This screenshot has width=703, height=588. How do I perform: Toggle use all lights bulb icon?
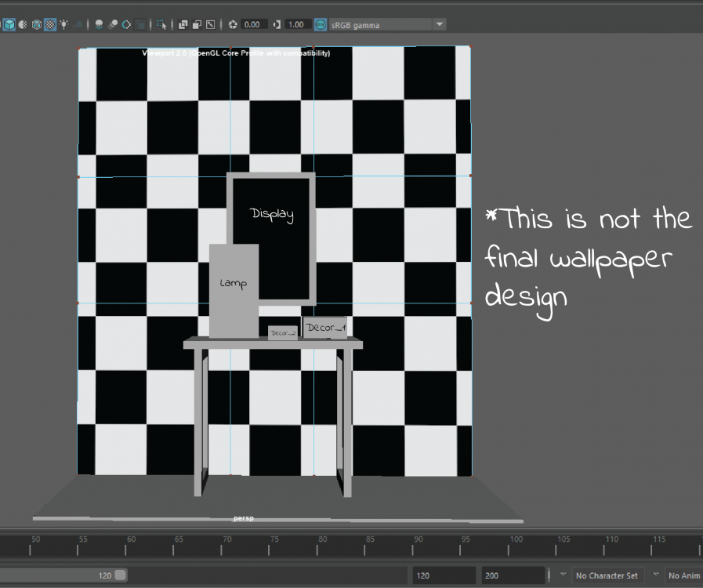(x=63, y=24)
